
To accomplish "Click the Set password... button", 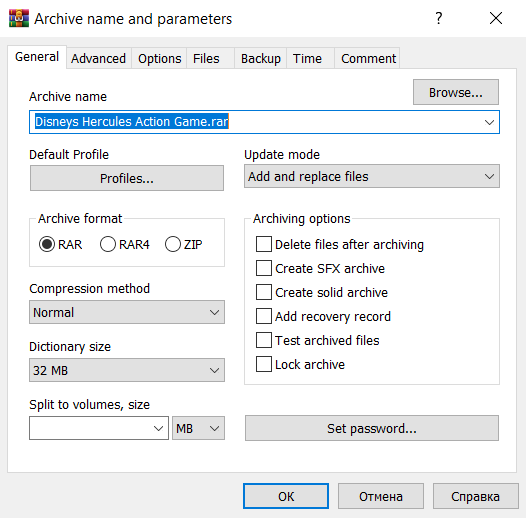I will click(x=372, y=428).
